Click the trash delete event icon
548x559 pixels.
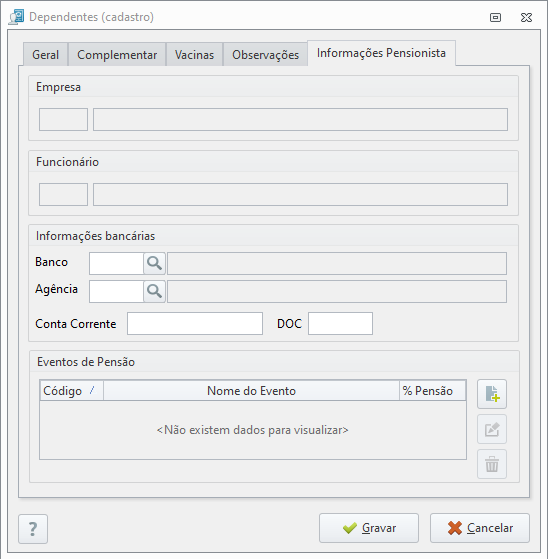click(492, 464)
